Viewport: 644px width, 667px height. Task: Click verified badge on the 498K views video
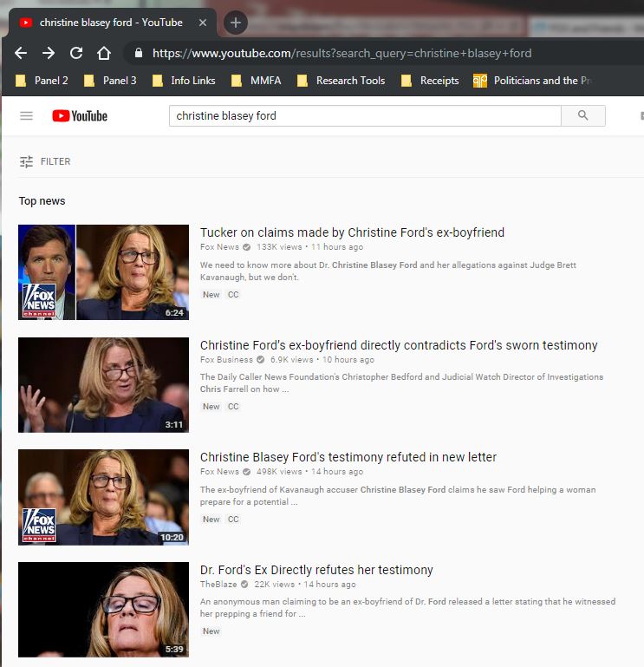point(246,472)
